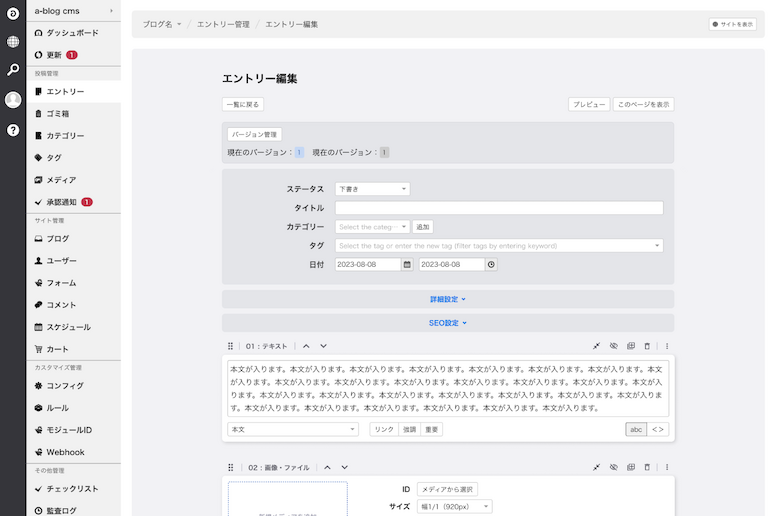The image size is (775, 516).
Task: Click the プレビュー button
Action: point(588,104)
